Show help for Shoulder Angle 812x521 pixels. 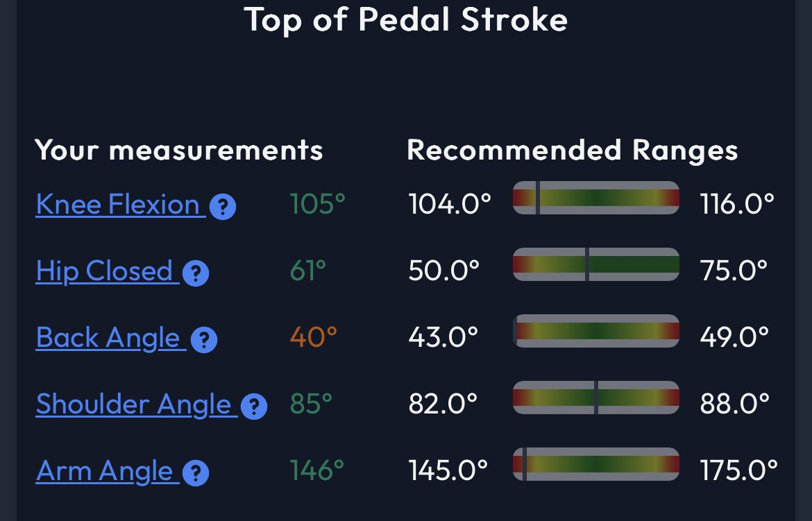coord(254,407)
